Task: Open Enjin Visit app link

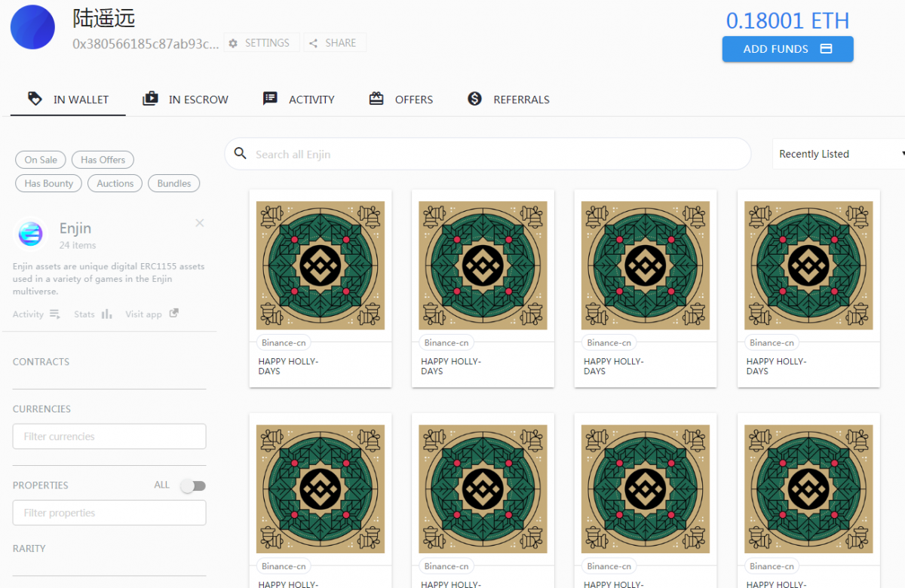Action: click(152, 314)
